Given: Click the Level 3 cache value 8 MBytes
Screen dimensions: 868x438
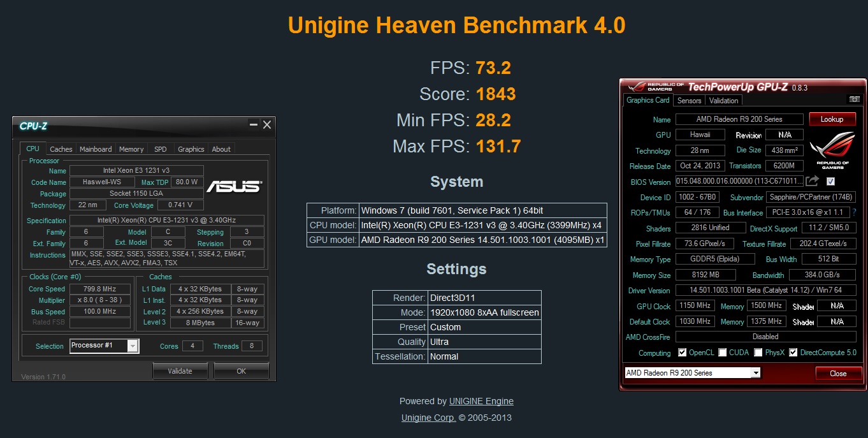Looking at the screenshot, I should tap(200, 323).
